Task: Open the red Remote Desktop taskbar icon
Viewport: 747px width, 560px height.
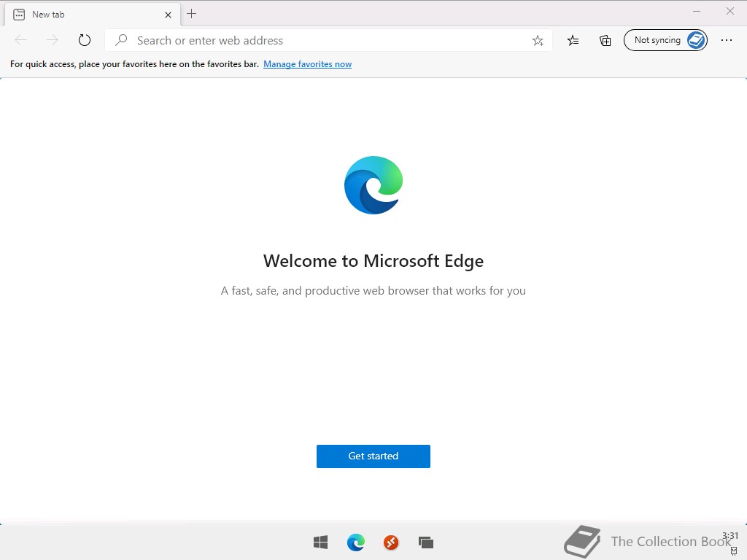Action: [x=391, y=542]
